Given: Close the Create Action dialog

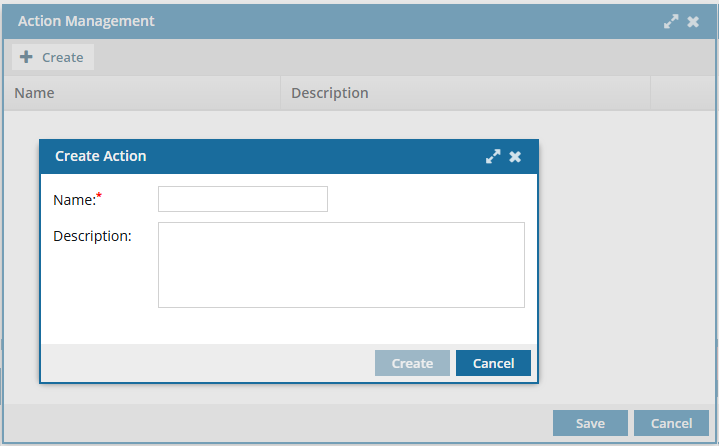Looking at the screenshot, I should (515, 157).
